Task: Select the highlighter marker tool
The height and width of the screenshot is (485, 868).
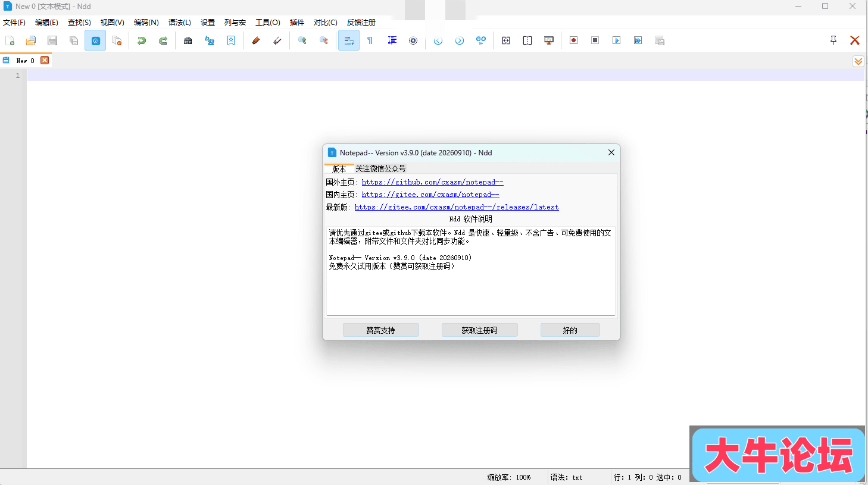Action: 256,40
